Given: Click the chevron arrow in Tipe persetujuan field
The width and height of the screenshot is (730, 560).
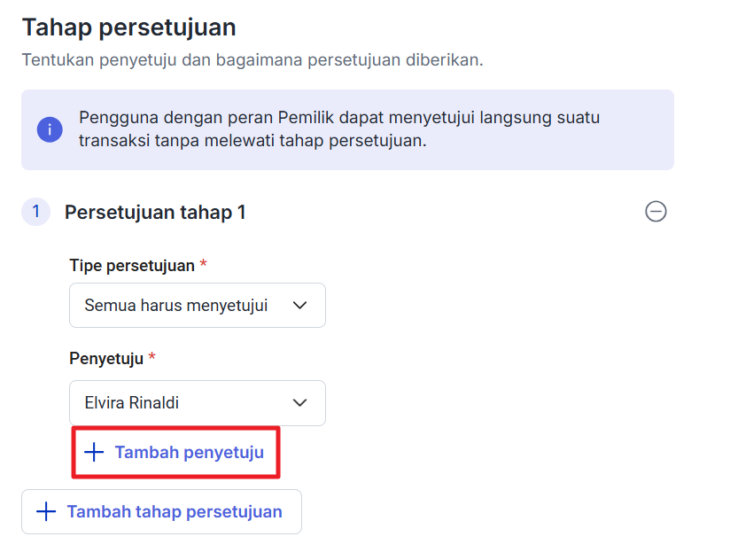Looking at the screenshot, I should 300,306.
